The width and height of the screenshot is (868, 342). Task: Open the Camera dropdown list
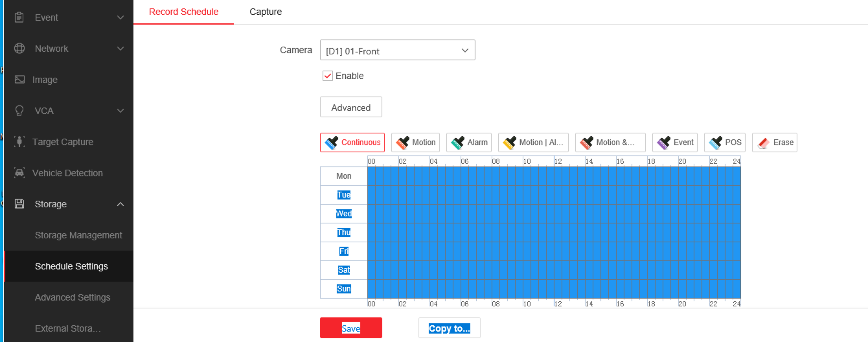[x=397, y=51]
